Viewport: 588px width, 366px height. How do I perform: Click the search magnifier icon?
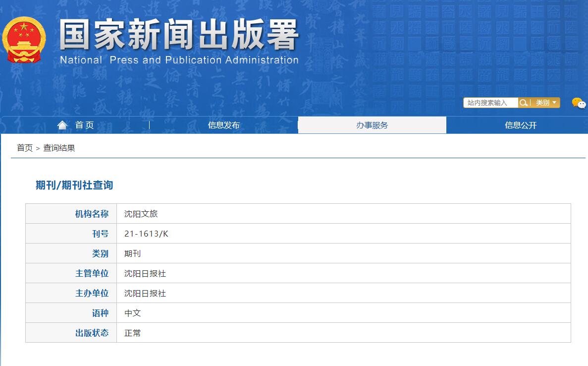point(524,103)
